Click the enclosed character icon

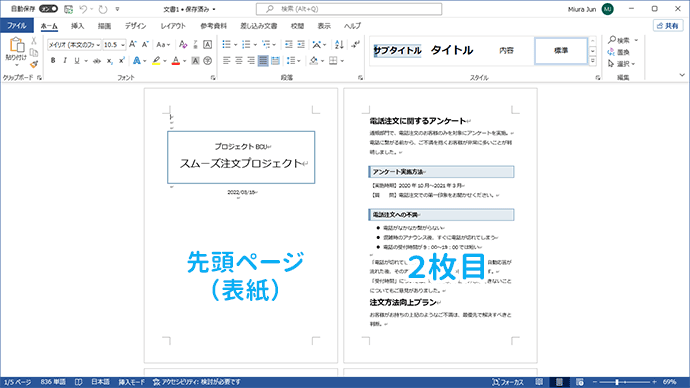pos(208,61)
